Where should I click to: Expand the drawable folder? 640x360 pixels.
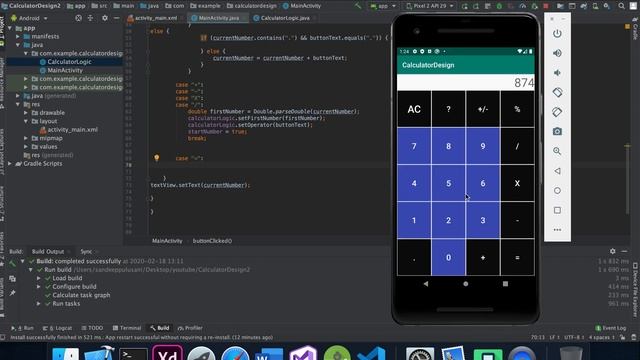26,113
